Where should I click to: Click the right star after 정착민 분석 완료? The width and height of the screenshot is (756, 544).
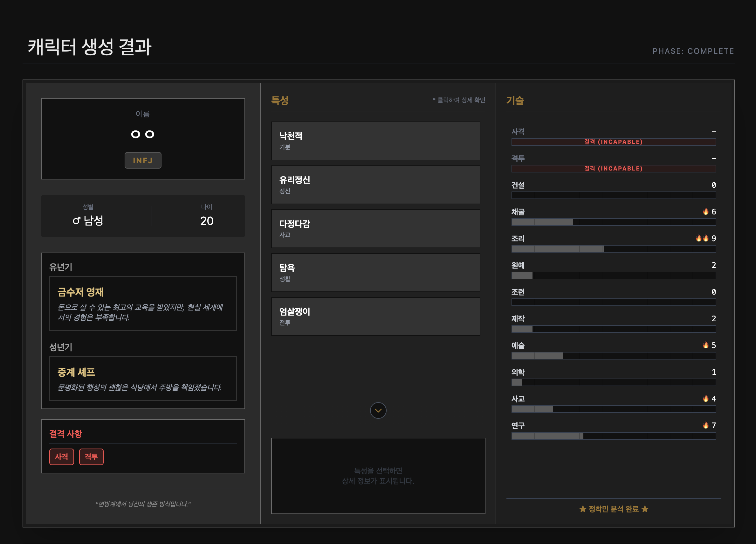click(645, 509)
